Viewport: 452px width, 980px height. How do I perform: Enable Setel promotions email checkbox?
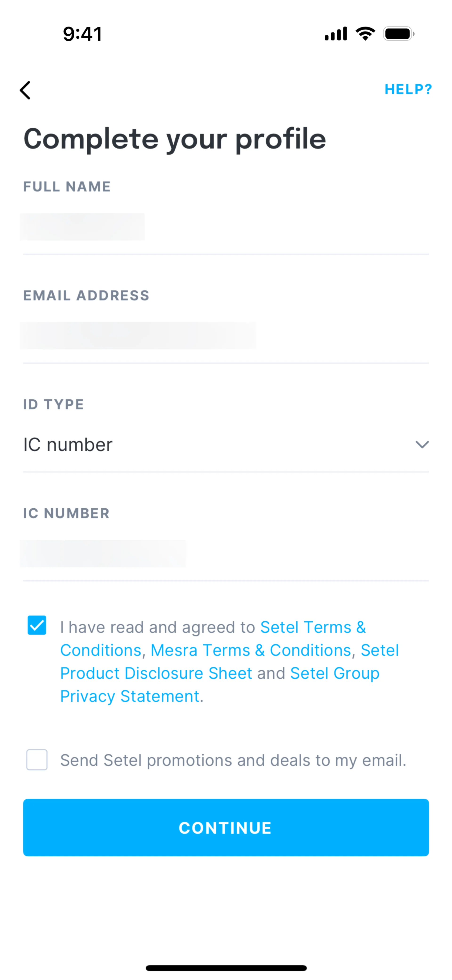(37, 760)
